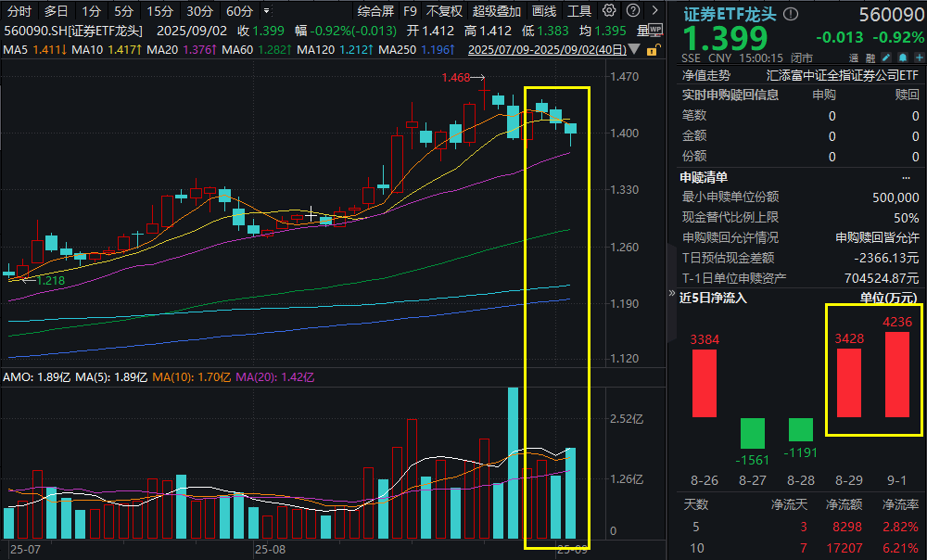Select the pencil drawing icon beside the quote
927x560 pixels.
coord(886,57)
